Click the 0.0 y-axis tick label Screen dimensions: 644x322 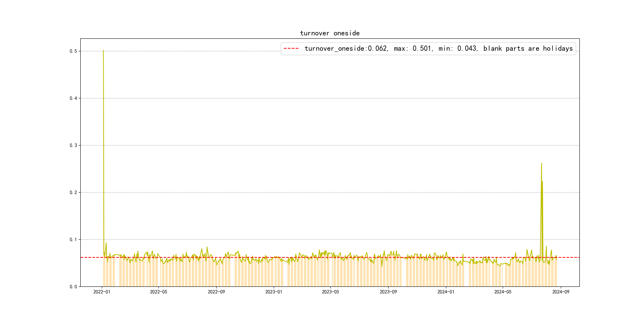pos(73,287)
